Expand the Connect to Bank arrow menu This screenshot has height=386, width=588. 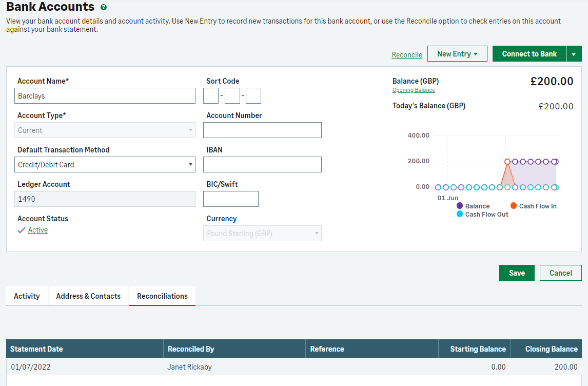(x=574, y=54)
